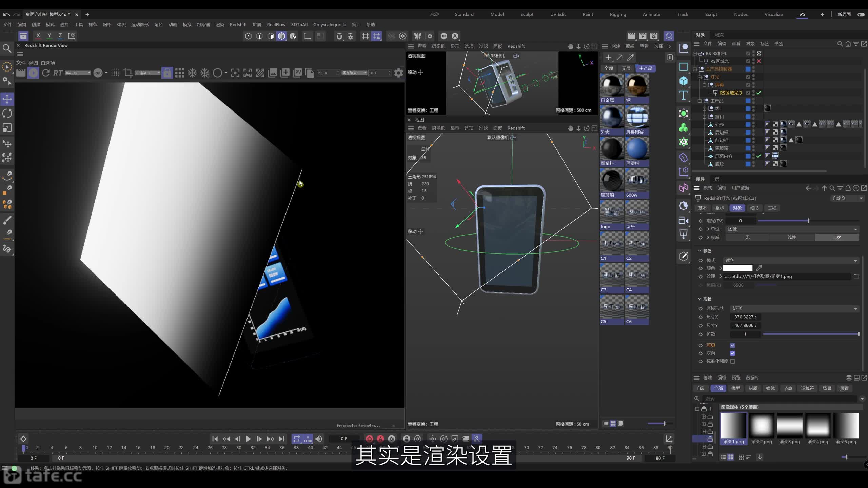This screenshot has width=868, height=488.
Task: Toggle the green check on RS区域光.3
Action: click(x=759, y=93)
